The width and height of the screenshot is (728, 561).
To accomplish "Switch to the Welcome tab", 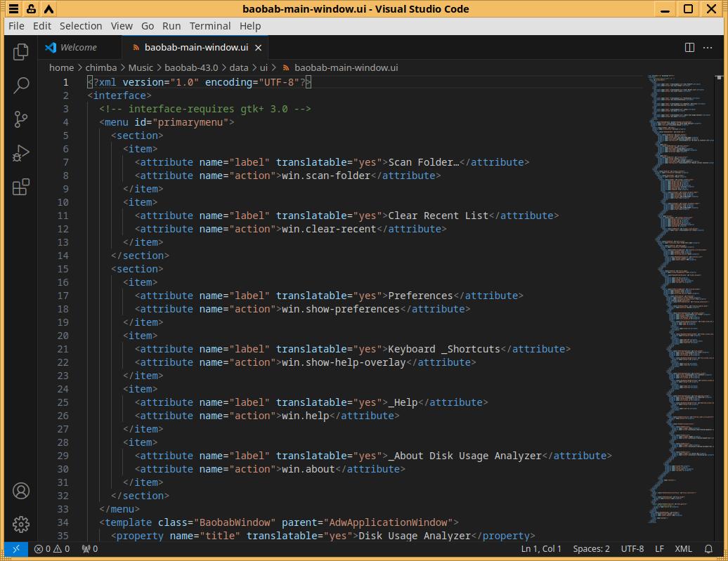I will pos(78,48).
